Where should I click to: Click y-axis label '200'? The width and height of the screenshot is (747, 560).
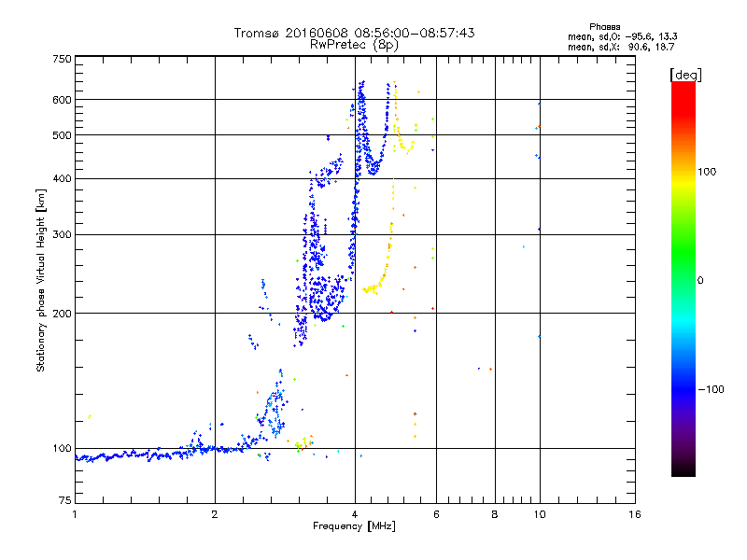click(x=62, y=314)
